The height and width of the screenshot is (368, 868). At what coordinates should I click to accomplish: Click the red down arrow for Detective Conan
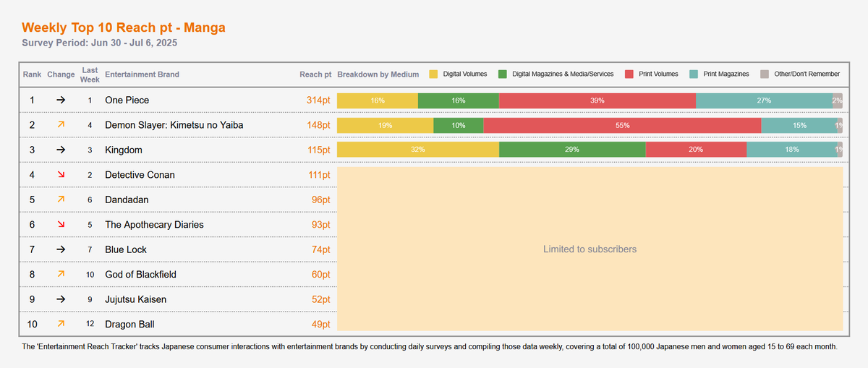coord(61,175)
